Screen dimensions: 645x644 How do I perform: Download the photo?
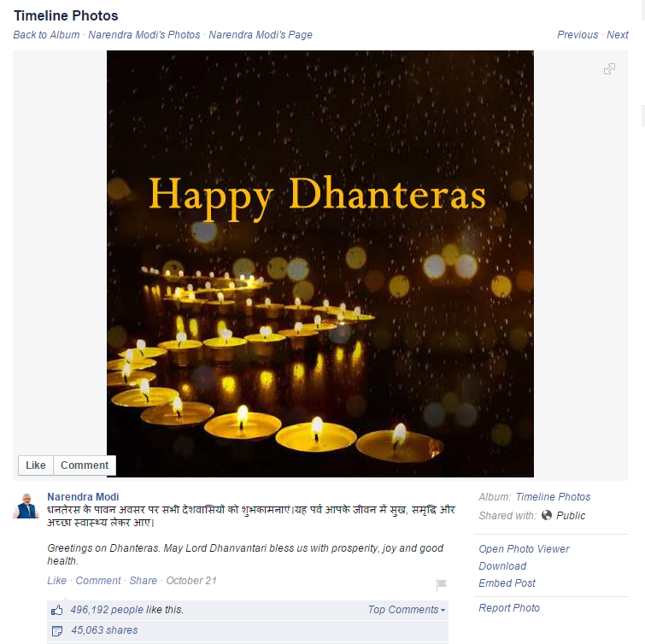502,566
